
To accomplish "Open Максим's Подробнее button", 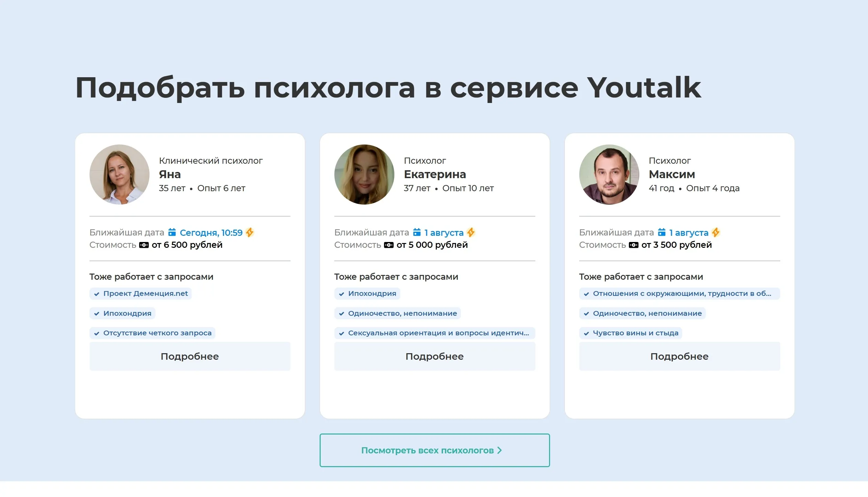I will click(679, 356).
